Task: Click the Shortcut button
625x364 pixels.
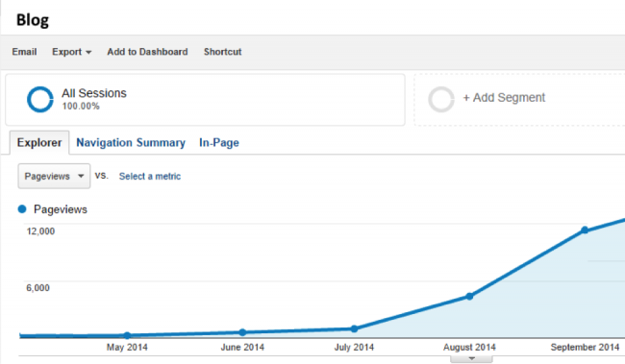Action: (x=223, y=52)
